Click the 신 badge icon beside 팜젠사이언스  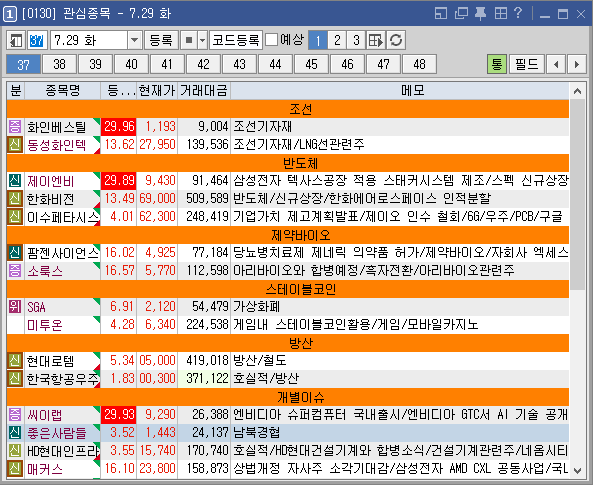point(15,252)
